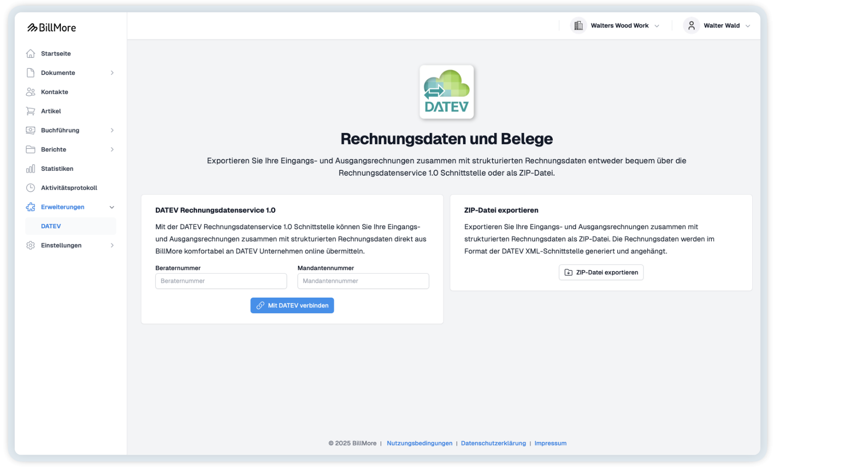
Task: Click the link icon on DATEV connect button
Action: coord(260,306)
